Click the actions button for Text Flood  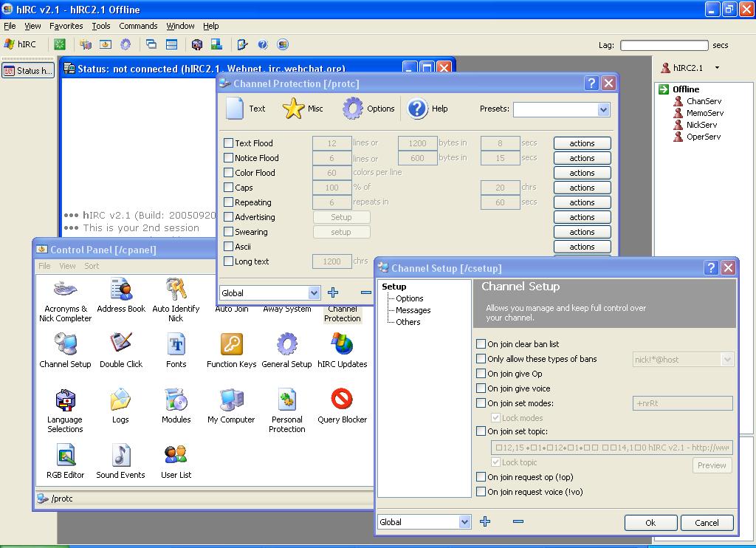click(582, 143)
